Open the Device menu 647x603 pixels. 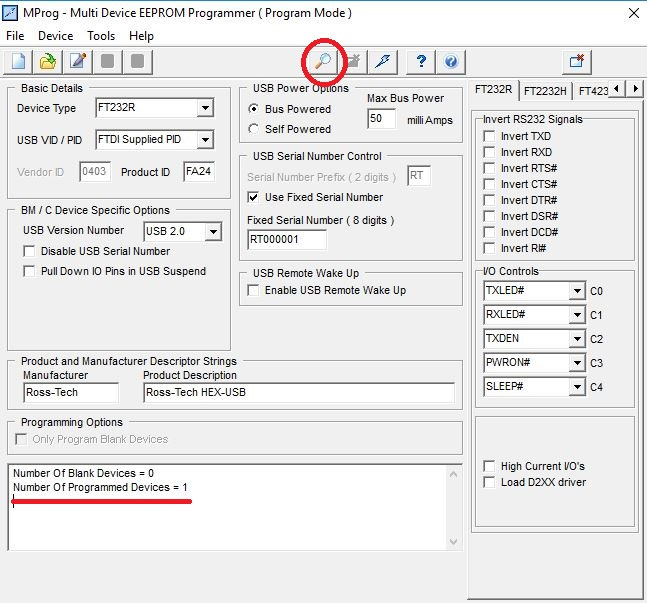(55, 36)
